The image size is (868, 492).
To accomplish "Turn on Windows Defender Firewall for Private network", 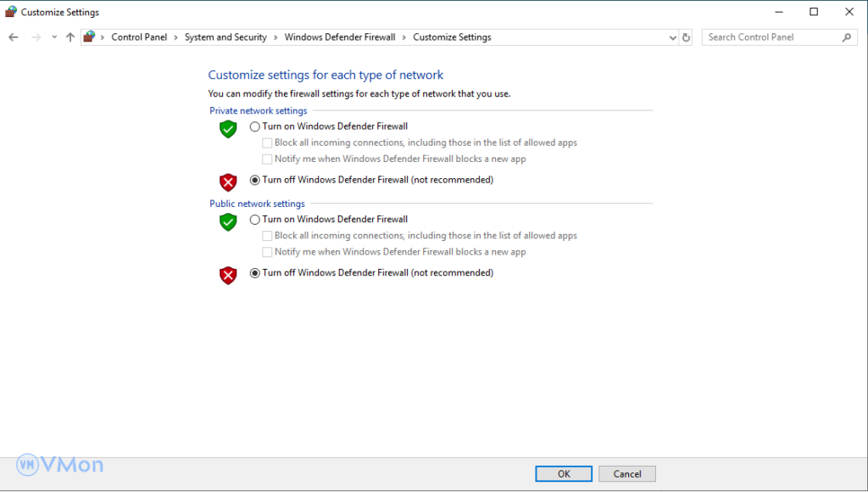I will (255, 126).
